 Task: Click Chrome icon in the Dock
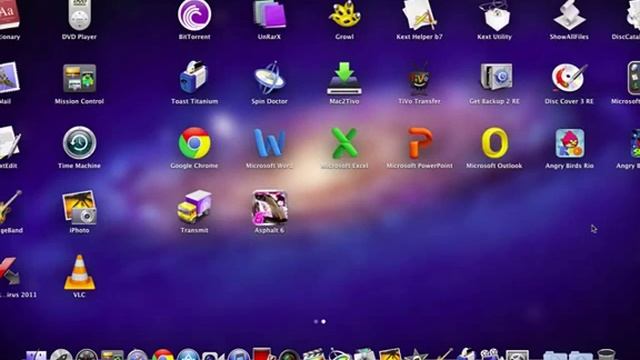(162, 354)
